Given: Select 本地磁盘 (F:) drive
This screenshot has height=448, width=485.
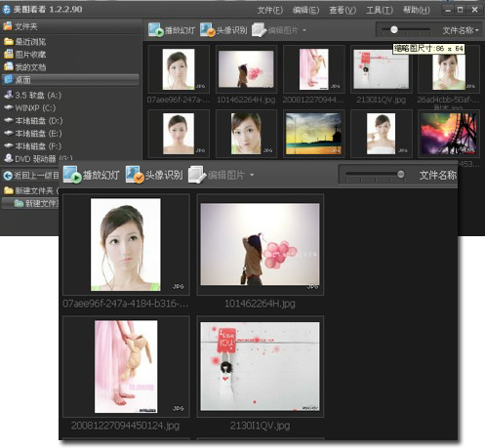Looking at the screenshot, I should point(32,146).
